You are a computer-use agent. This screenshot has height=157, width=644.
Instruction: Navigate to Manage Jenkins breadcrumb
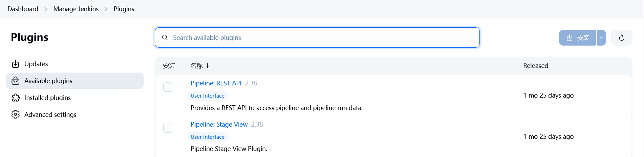tap(76, 9)
